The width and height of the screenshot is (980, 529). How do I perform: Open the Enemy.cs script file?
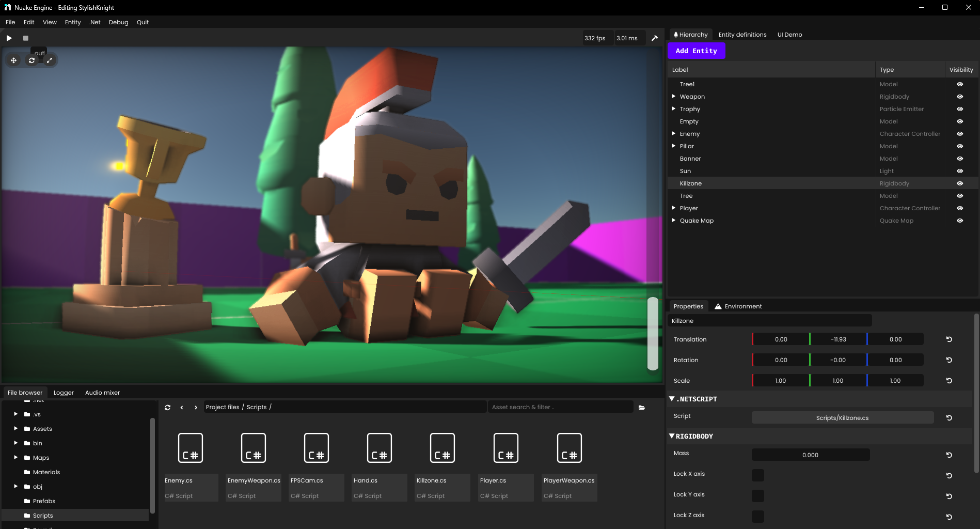click(x=191, y=448)
